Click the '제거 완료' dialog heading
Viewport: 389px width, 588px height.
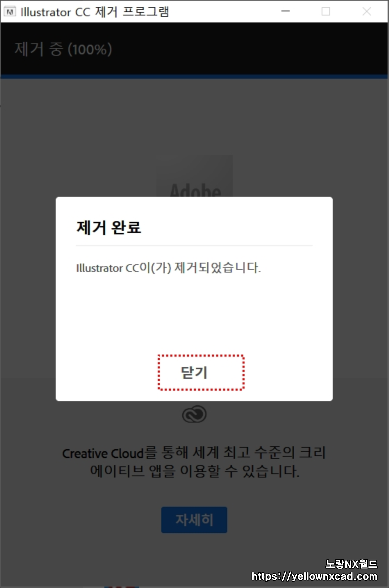click(109, 227)
